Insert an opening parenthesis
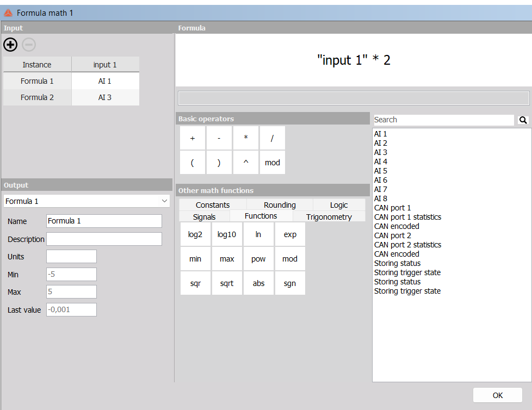Viewport: 532px width, 410px height. click(193, 163)
